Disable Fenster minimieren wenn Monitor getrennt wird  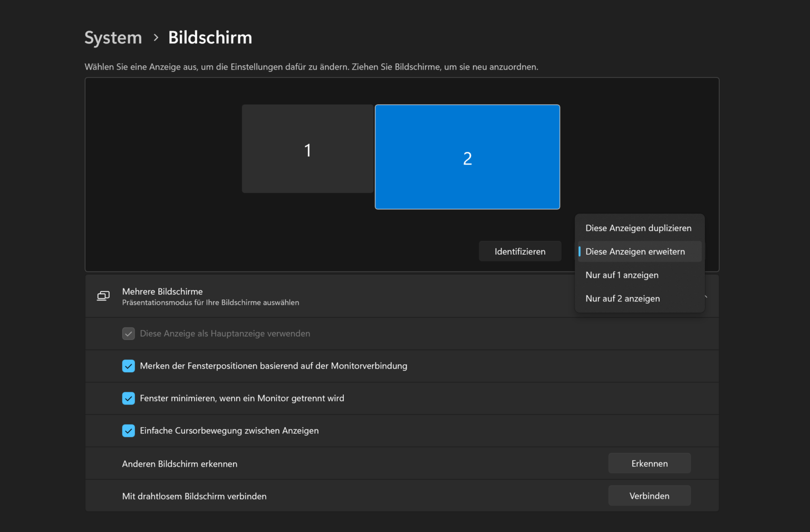(128, 398)
